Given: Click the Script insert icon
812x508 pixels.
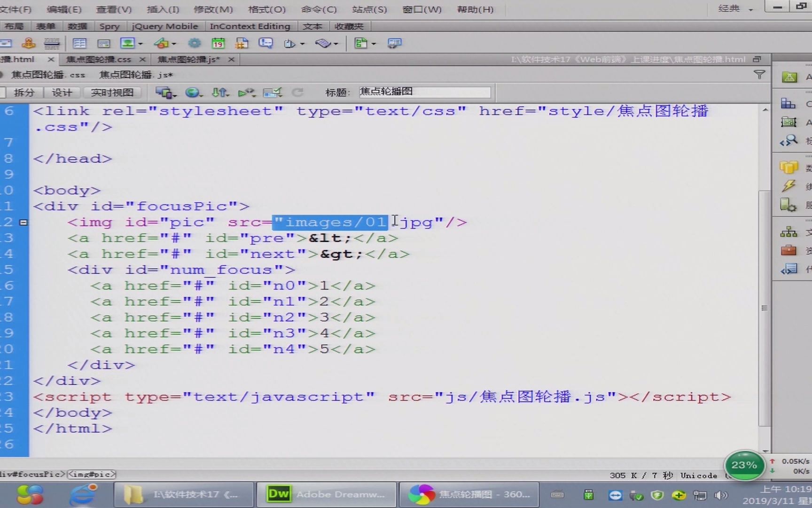Looking at the screenshot, I should 323,44.
